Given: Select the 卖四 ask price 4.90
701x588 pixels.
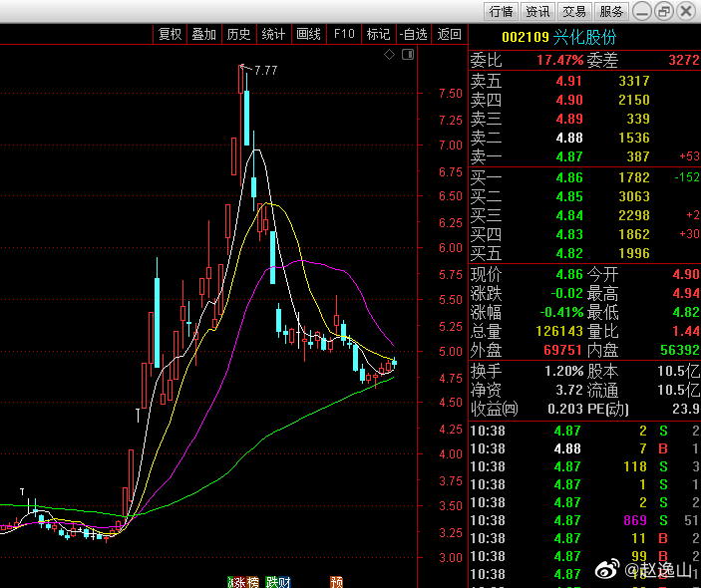Looking at the screenshot, I should pyautogui.click(x=568, y=100).
